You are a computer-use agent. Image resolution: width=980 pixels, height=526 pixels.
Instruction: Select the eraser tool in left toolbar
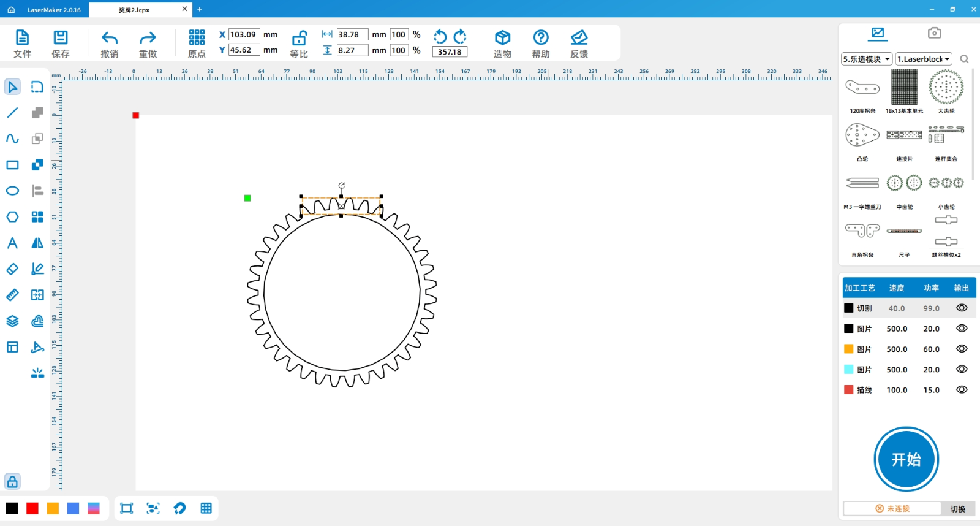coord(12,269)
